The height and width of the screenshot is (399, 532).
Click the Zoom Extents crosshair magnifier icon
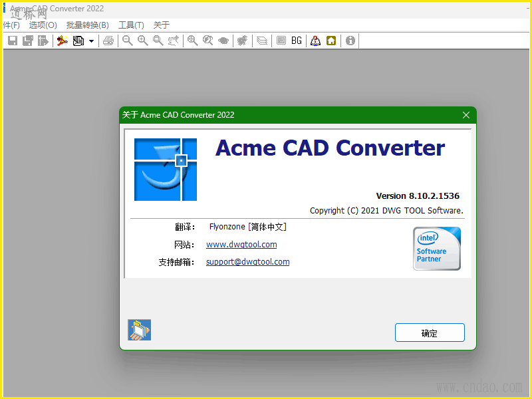[x=193, y=41]
